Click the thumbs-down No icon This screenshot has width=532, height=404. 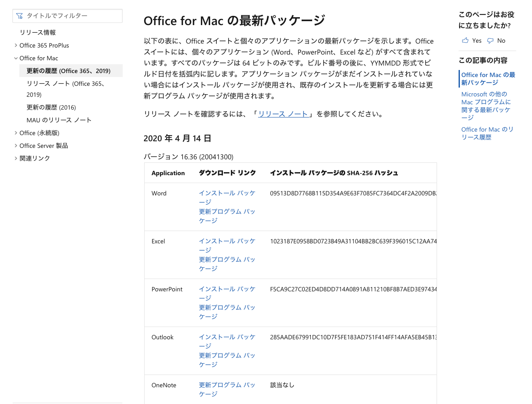490,40
